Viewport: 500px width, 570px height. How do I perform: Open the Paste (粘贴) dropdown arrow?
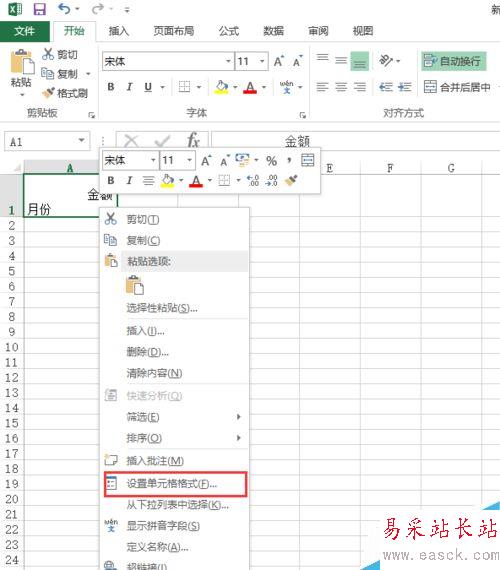(22, 95)
